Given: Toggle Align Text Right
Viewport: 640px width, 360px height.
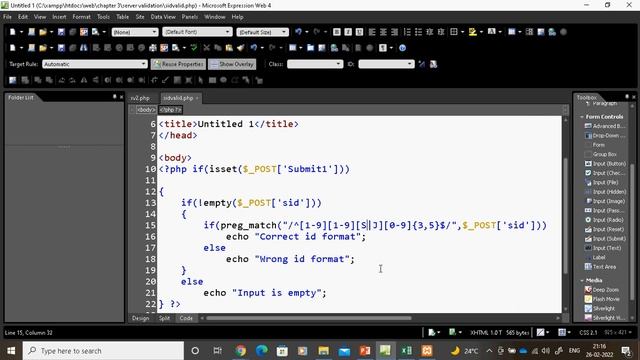Looking at the screenshot, I should point(395,32).
